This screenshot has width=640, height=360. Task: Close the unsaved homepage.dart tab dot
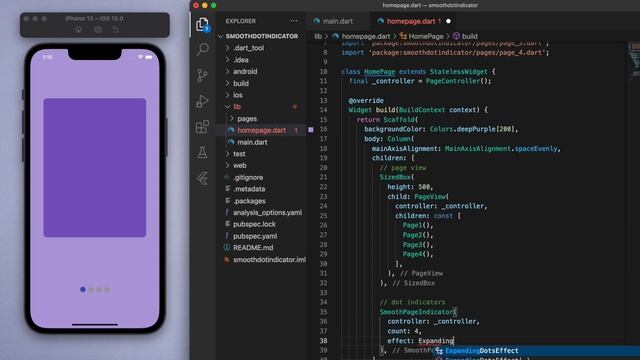[x=449, y=21]
